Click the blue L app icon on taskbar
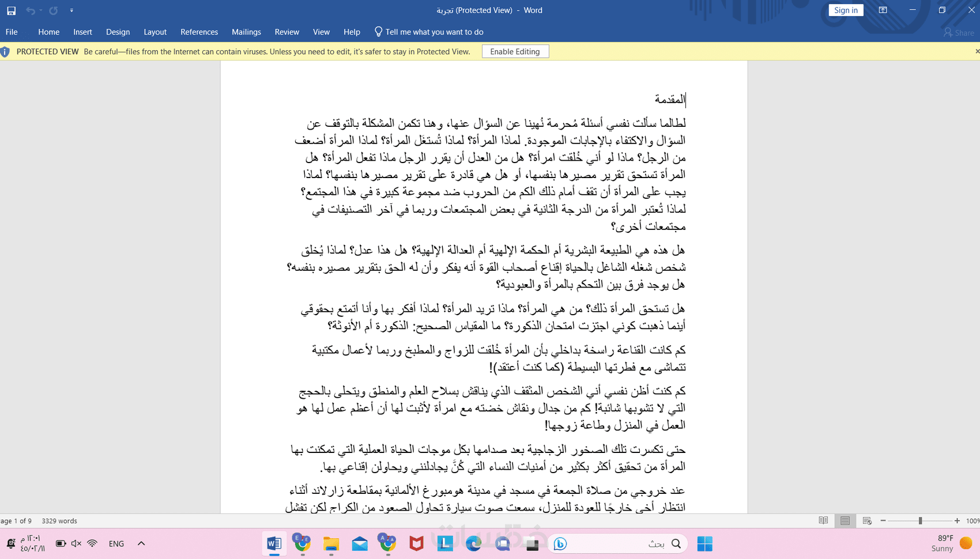Image resolution: width=980 pixels, height=559 pixels. coord(445,543)
